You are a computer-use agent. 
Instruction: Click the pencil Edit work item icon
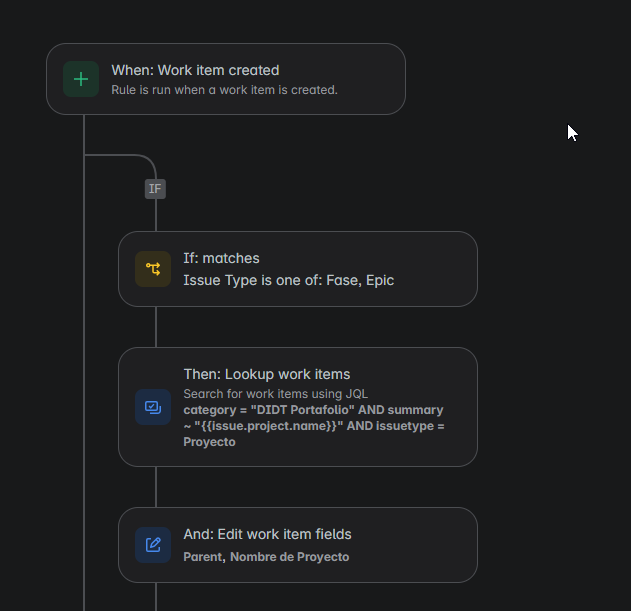click(x=153, y=545)
